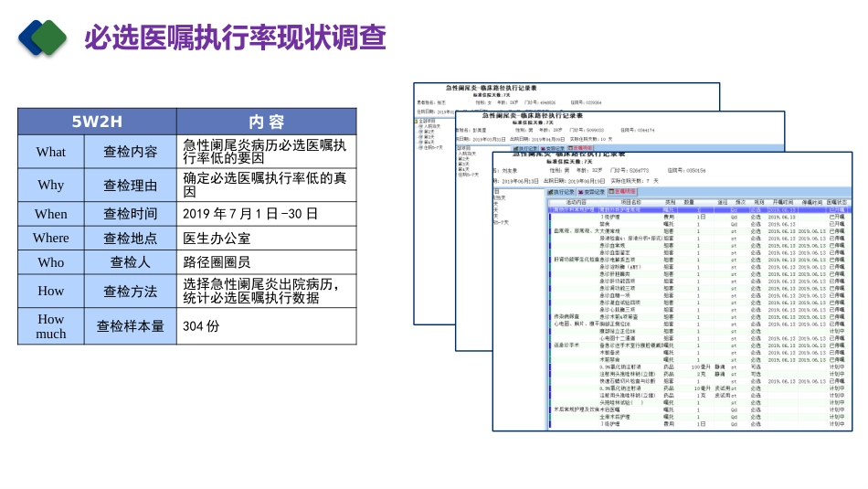The height and width of the screenshot is (489, 868).
Task: Select the 全麻术后护理 order row
Action: pos(699,417)
